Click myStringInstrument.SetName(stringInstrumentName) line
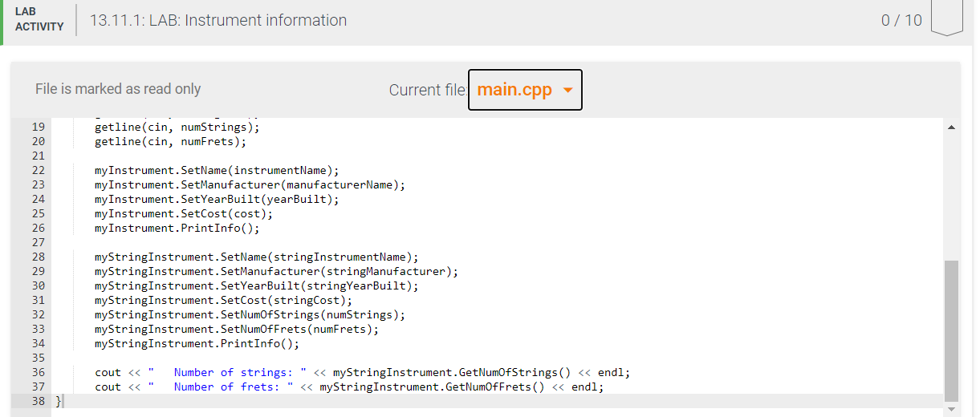This screenshot has height=417, width=980. (257, 257)
